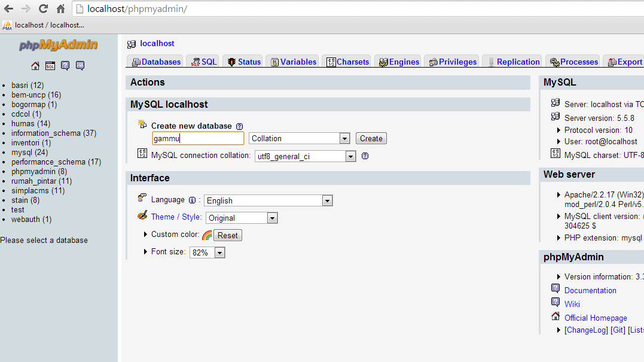Open the Collation dropdown for new database
Image resolution: width=644 pixels, height=362 pixels.
300,138
